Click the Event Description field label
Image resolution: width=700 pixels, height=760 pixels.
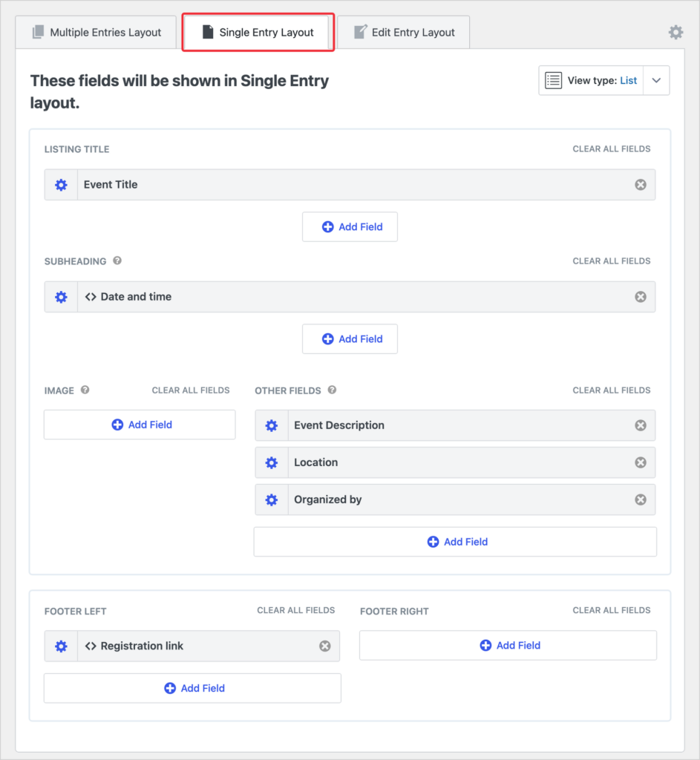point(339,425)
